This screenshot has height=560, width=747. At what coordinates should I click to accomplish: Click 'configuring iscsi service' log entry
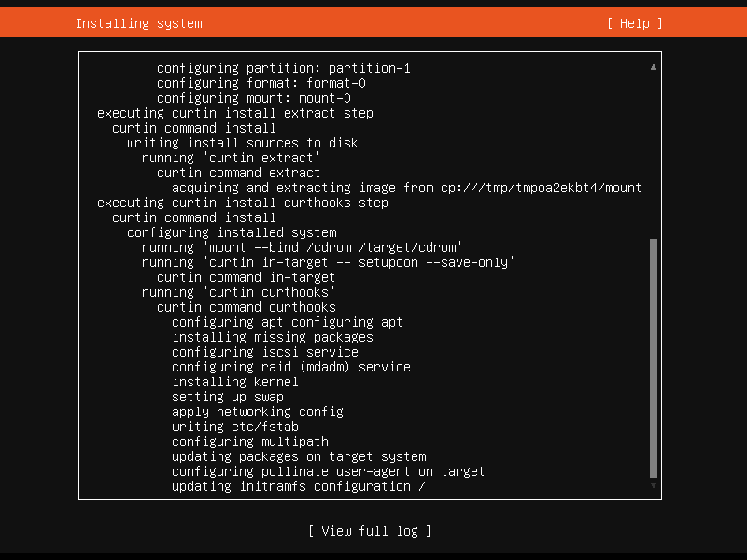(x=264, y=352)
